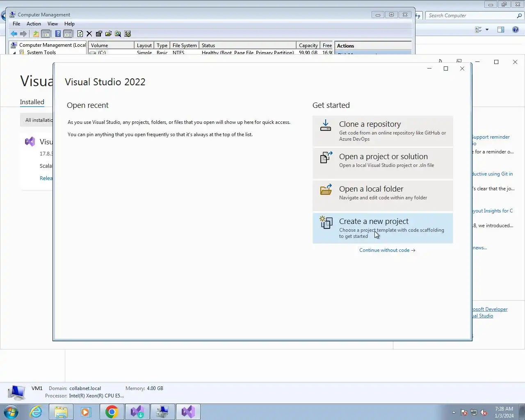Click the Type column header

tap(162, 45)
